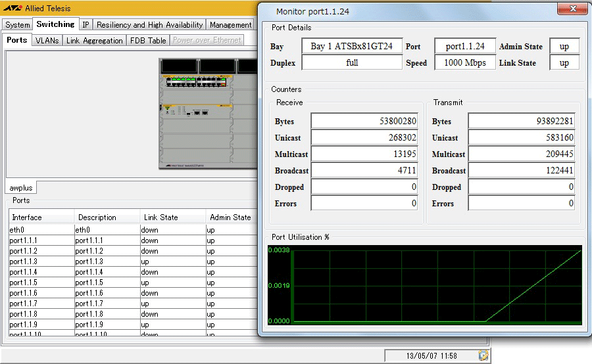Open Resiliency and High Availability tab
The image size is (592, 364).
coord(149,25)
